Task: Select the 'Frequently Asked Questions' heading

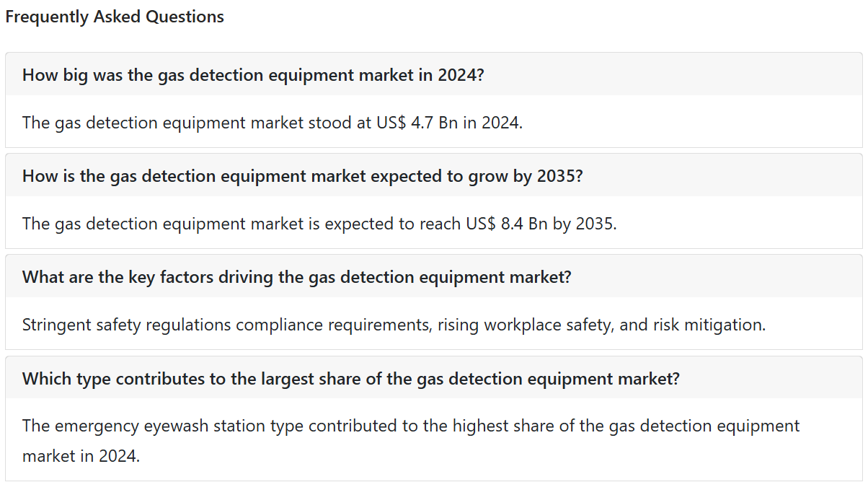Action: 115,17
